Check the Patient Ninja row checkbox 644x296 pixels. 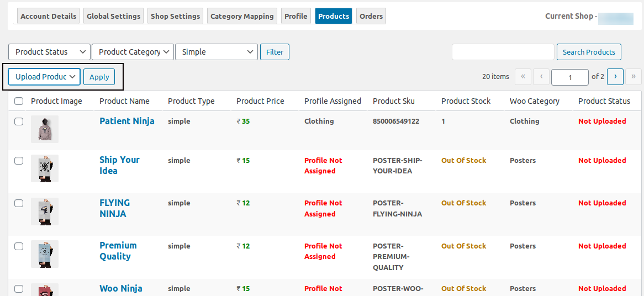pyautogui.click(x=19, y=121)
